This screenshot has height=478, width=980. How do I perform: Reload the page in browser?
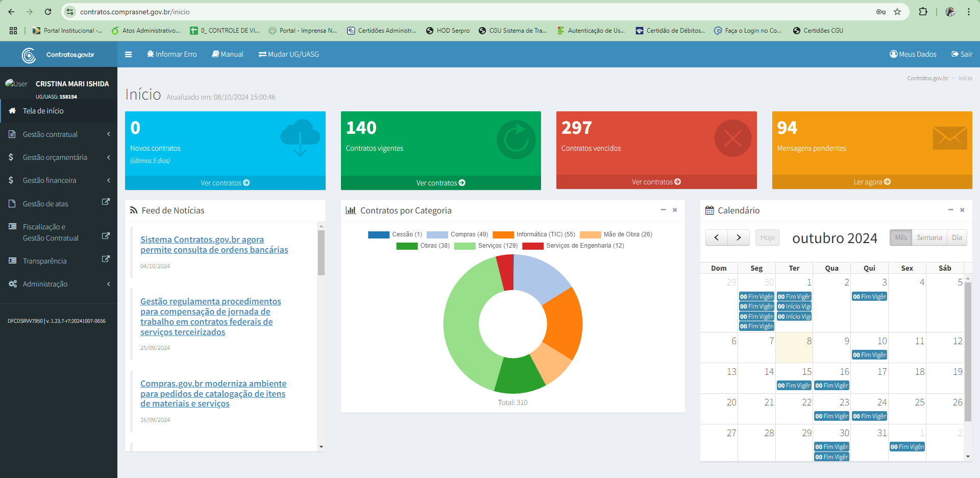point(48,12)
